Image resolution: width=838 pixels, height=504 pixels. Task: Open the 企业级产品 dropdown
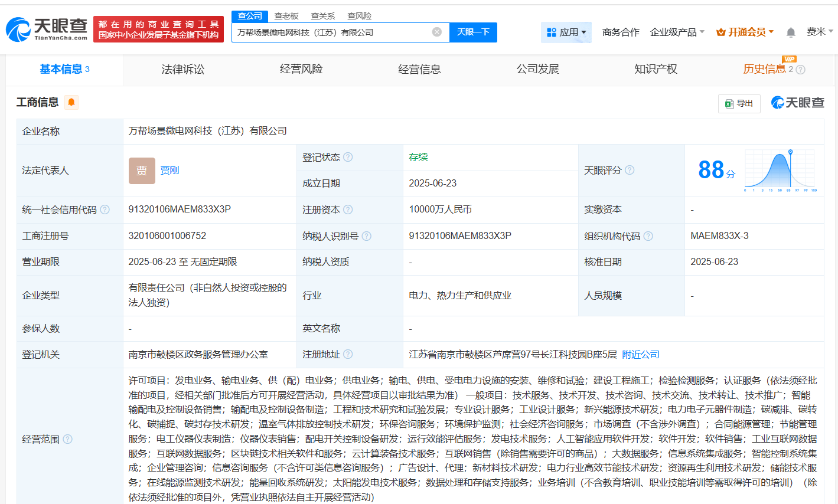(x=674, y=32)
